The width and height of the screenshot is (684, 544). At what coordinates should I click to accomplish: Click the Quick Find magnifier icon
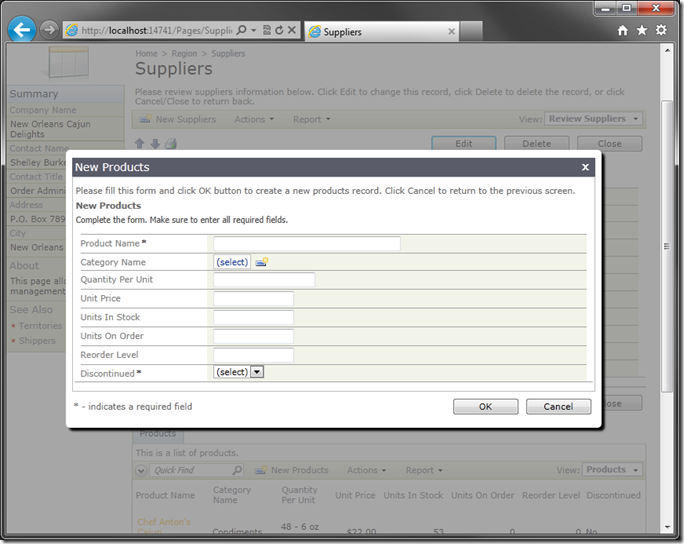click(x=237, y=470)
